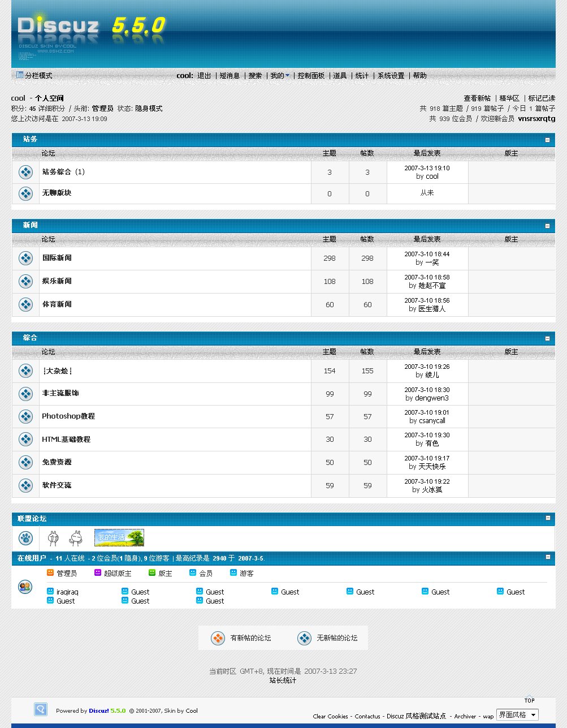Open 系统设置 in the nav bar
Screen dimensions: 567x728
click(x=391, y=76)
